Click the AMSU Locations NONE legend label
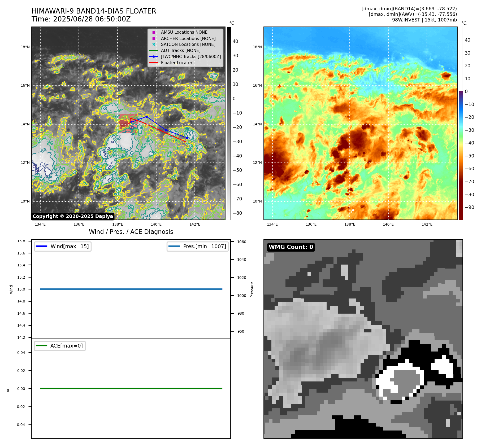The image size is (481, 448). (184, 32)
